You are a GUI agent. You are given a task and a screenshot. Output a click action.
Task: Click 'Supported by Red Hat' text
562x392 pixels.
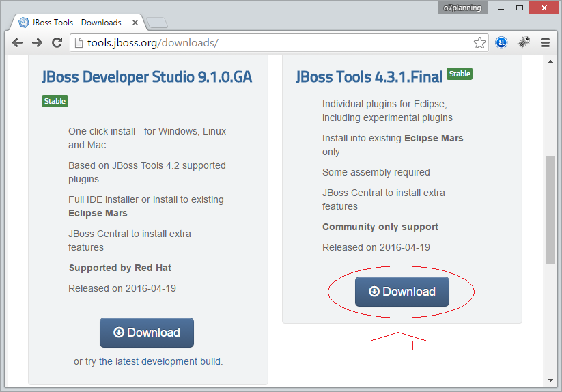[x=120, y=268]
